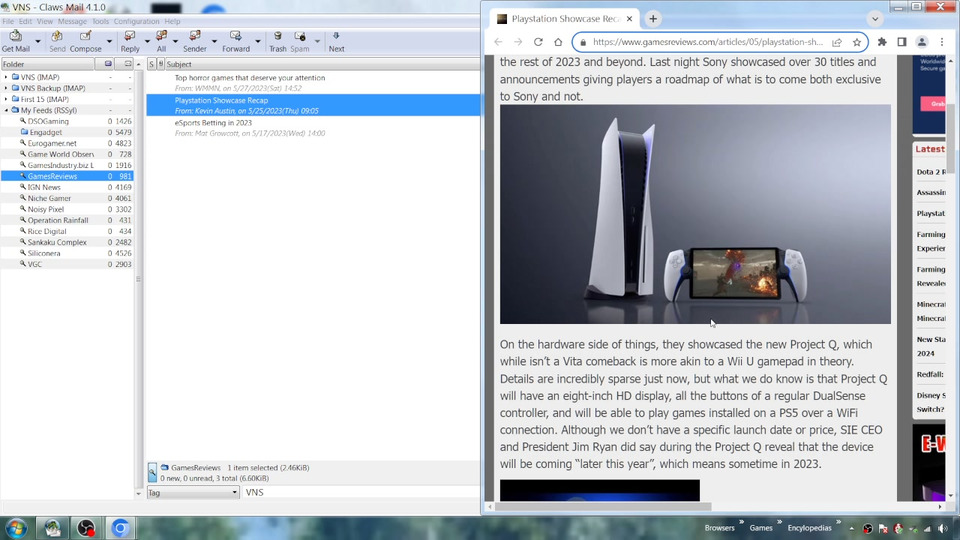
Task: Open the View menu in Claws Mail
Action: point(45,21)
